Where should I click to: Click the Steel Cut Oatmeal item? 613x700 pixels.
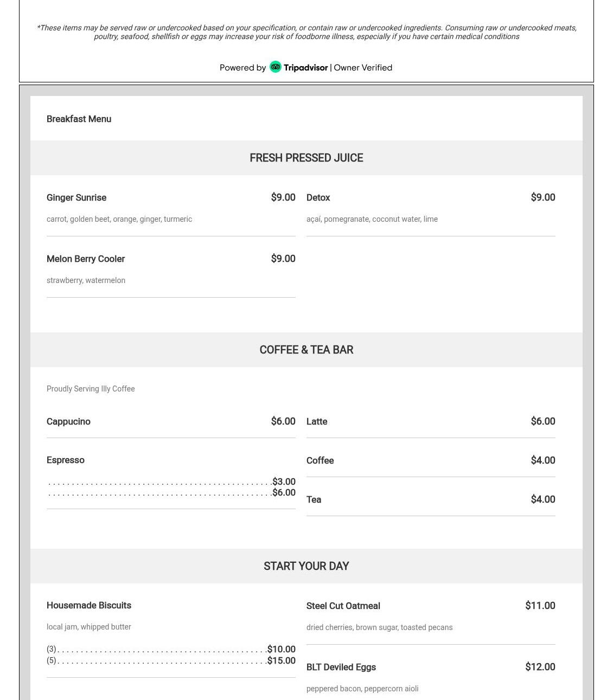pos(343,606)
